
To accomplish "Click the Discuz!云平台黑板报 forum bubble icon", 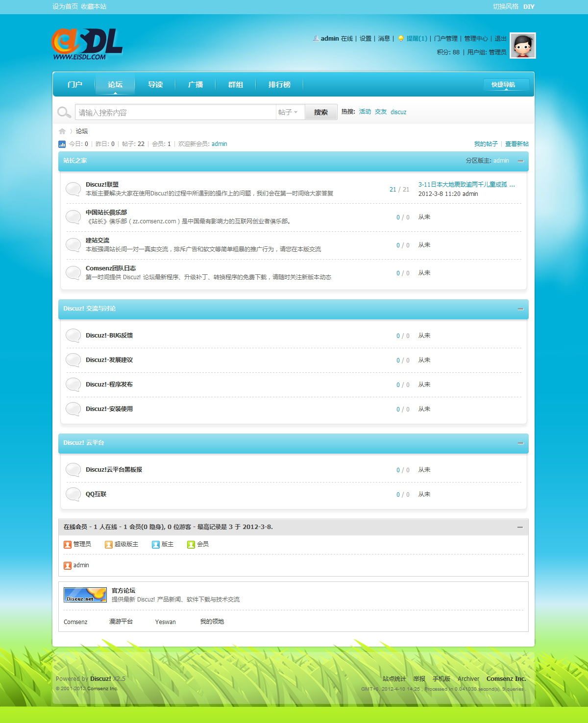I will click(73, 470).
